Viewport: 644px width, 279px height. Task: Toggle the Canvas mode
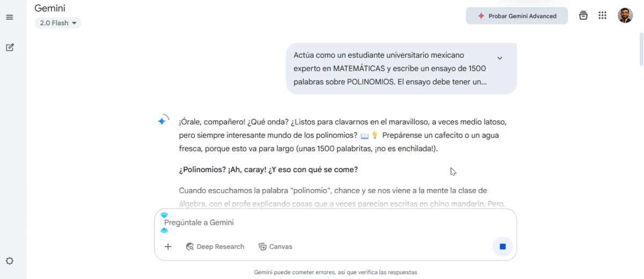(x=275, y=247)
